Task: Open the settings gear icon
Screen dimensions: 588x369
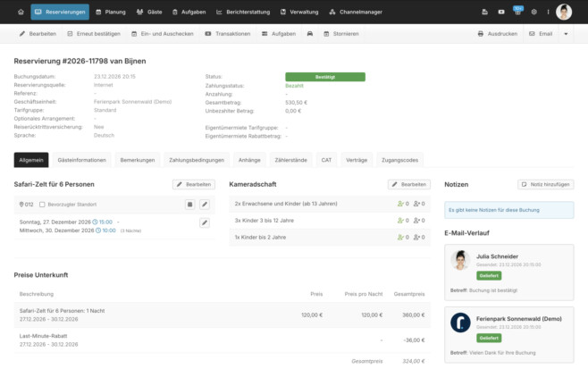Action: [x=534, y=12]
